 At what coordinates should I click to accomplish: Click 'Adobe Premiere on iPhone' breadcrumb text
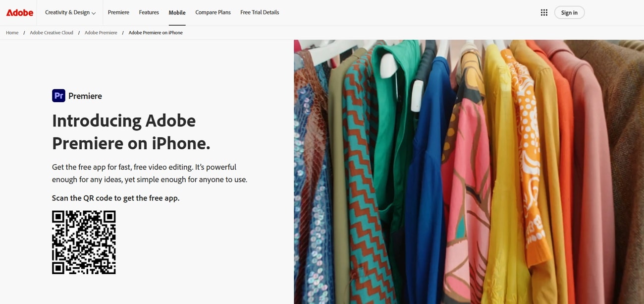pyautogui.click(x=156, y=33)
